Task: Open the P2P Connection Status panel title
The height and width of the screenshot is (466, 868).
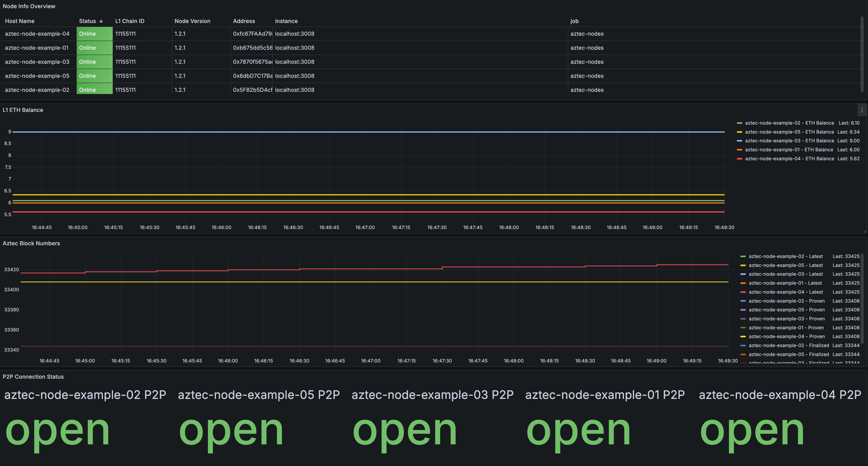Action: pos(33,377)
